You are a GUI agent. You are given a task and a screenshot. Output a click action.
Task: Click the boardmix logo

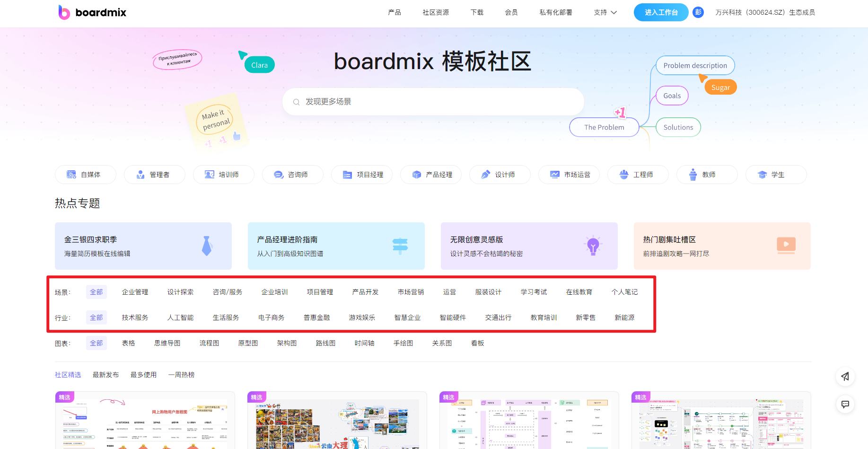92,12
